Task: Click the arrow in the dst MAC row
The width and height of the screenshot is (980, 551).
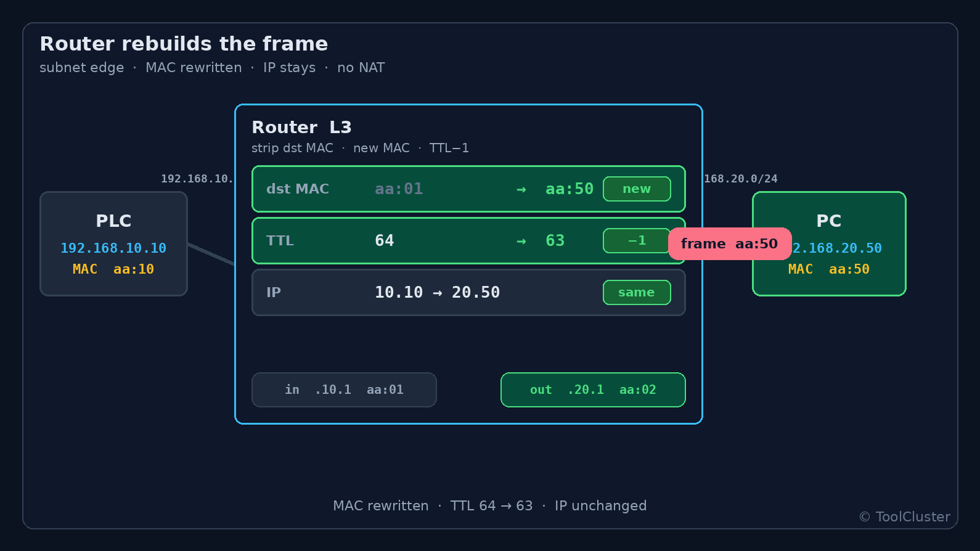Action: tap(521, 189)
